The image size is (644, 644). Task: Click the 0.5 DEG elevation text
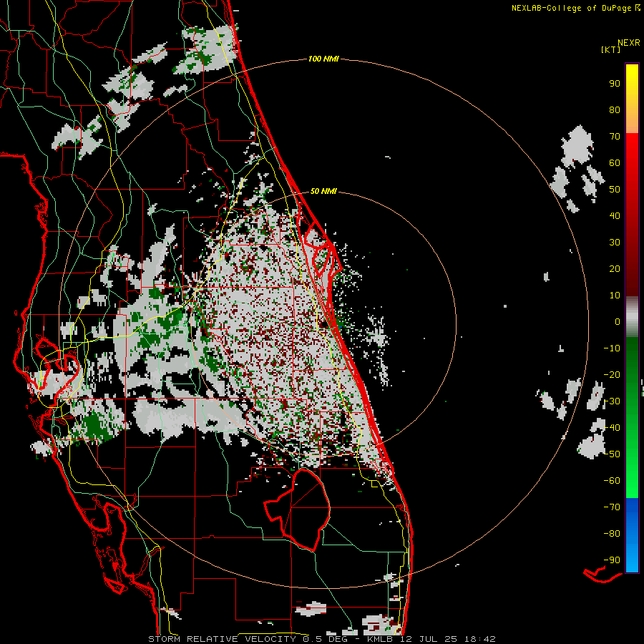click(326, 639)
